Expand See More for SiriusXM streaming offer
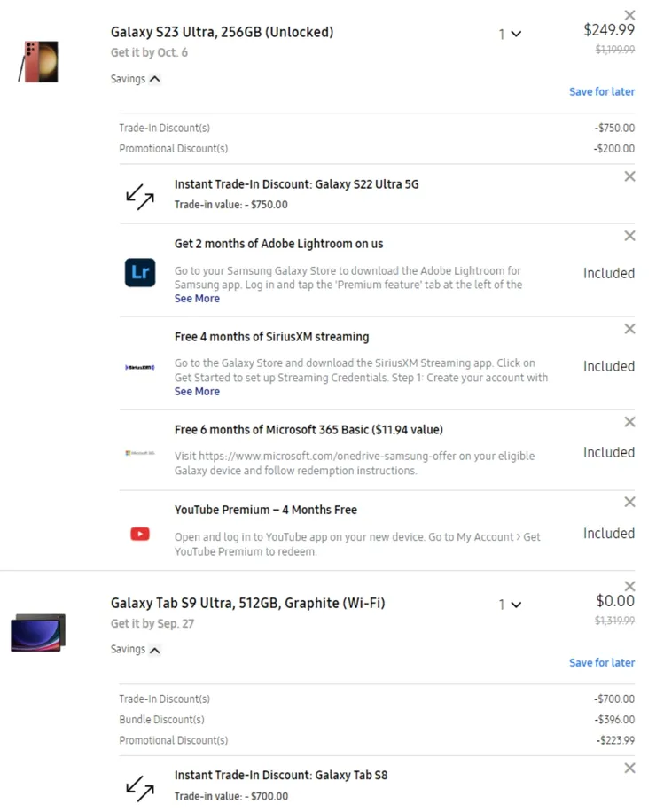This screenshot has height=812, width=656. point(197,392)
